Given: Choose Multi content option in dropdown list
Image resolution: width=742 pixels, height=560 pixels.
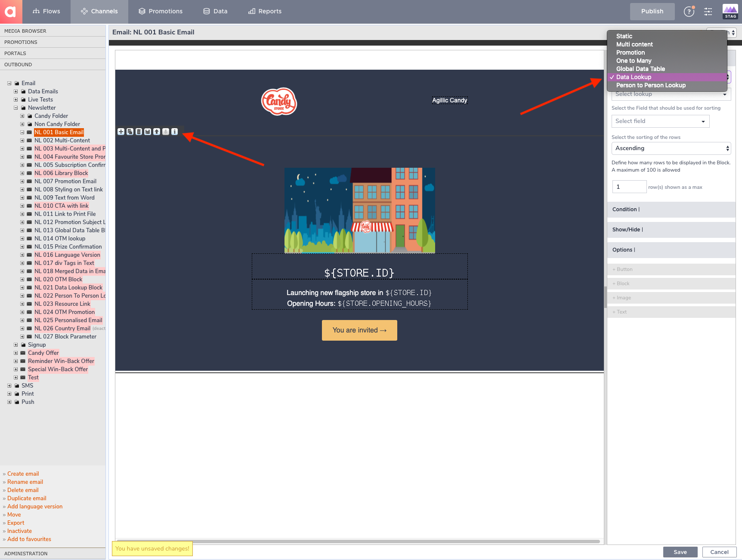Looking at the screenshot, I should click(667, 44).
